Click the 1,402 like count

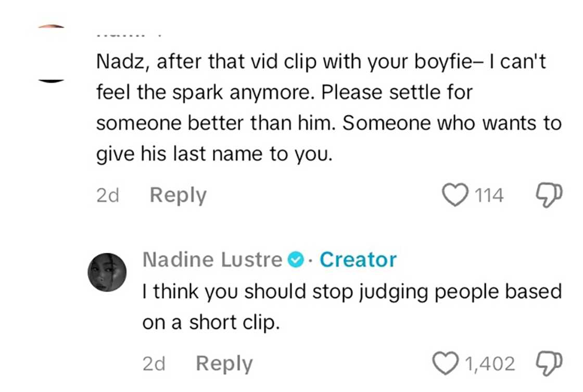[489, 364]
